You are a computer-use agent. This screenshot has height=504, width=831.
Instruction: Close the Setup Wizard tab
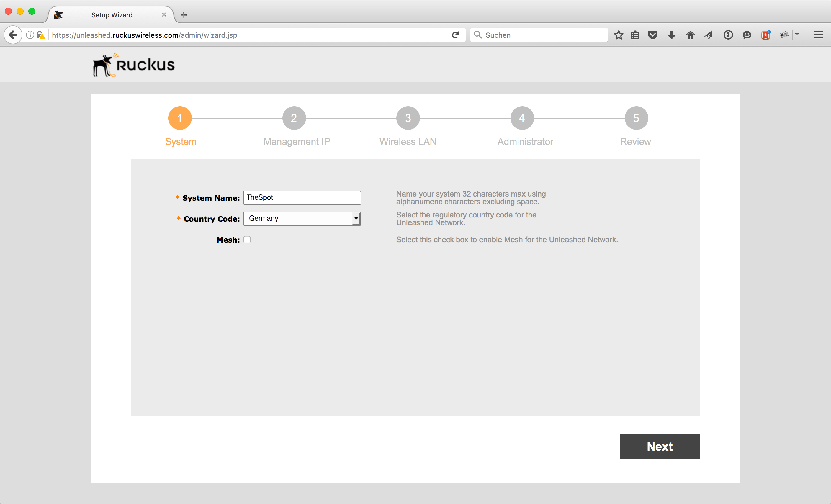(164, 15)
